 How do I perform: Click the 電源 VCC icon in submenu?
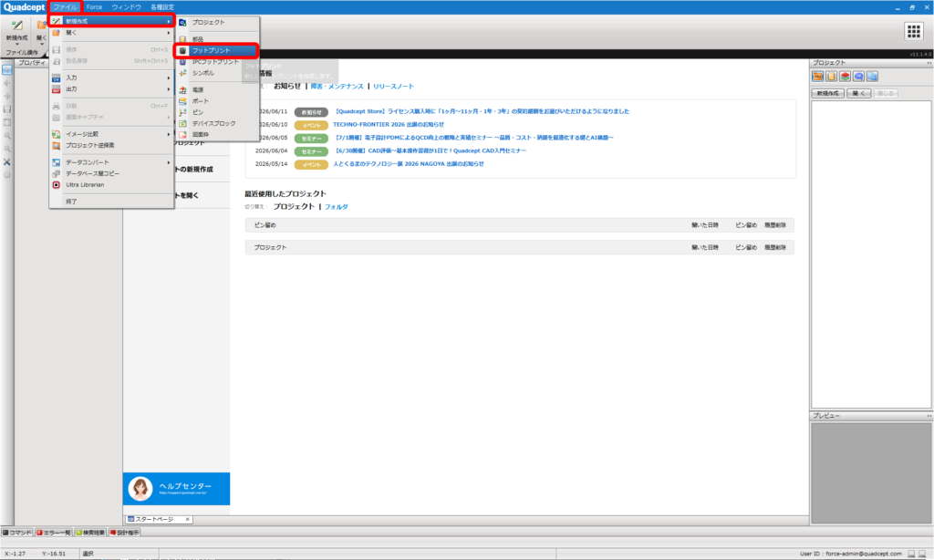tap(182, 90)
